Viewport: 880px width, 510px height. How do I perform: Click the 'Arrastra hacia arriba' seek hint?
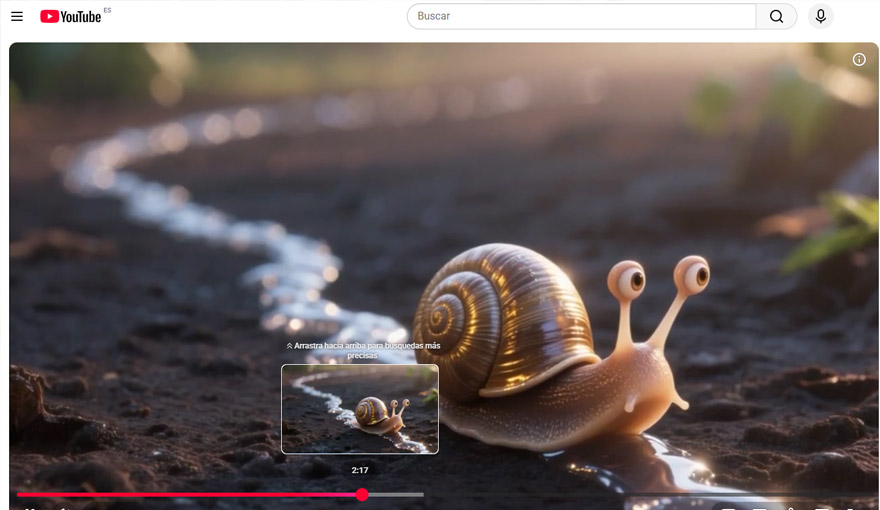pos(363,350)
